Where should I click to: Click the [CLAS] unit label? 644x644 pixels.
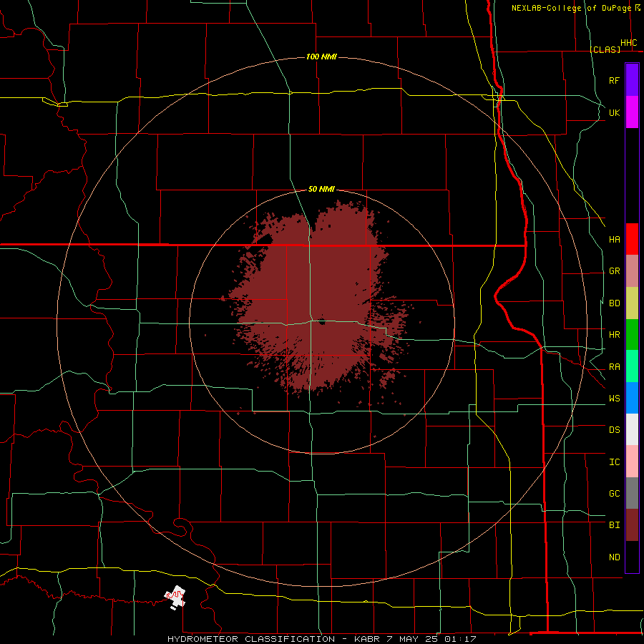point(605,49)
